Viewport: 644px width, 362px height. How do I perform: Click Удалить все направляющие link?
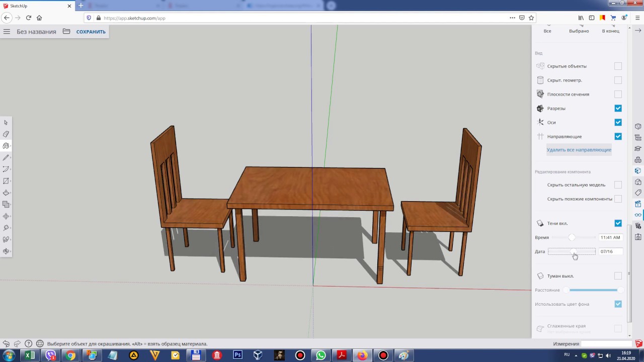click(579, 150)
